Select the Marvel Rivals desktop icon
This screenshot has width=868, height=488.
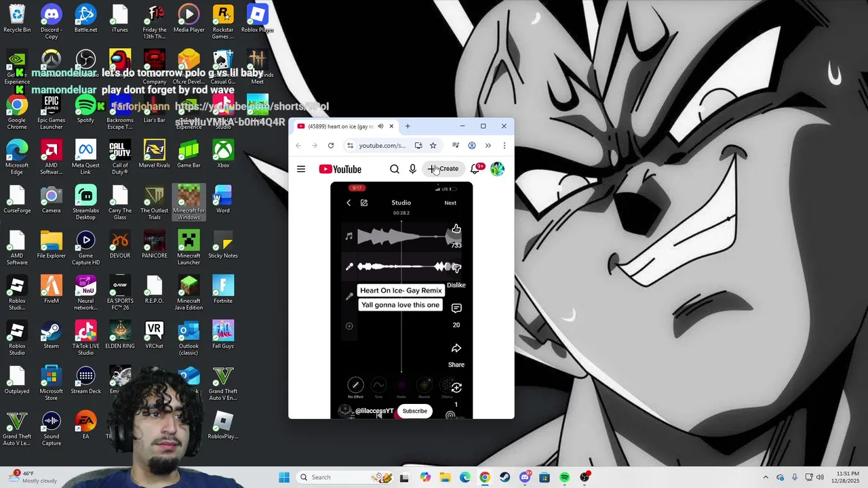pyautogui.click(x=154, y=155)
